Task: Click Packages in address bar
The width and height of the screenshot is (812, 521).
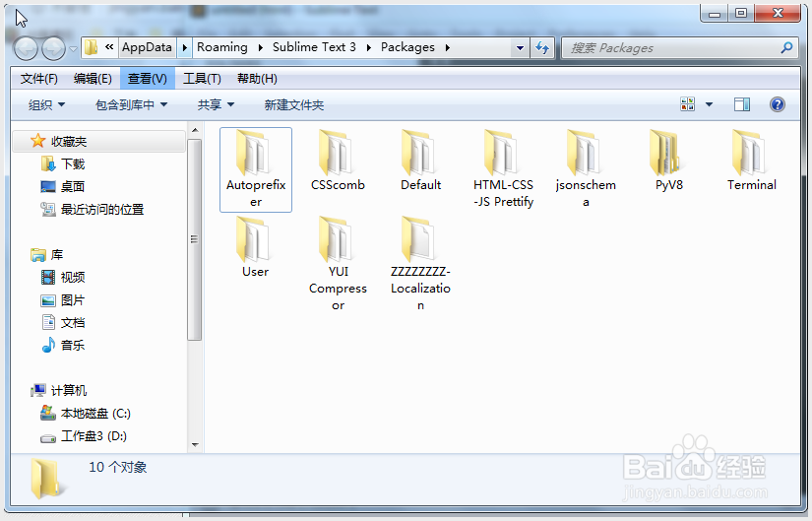Action: coord(407,47)
